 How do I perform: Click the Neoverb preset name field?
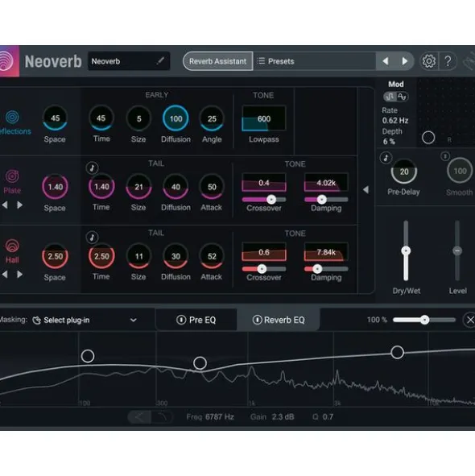point(129,61)
